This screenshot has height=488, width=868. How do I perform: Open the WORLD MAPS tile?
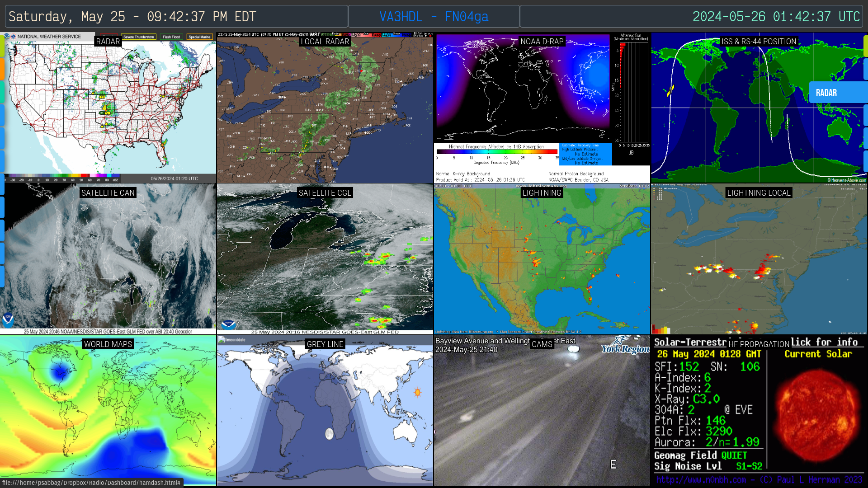[x=108, y=411]
